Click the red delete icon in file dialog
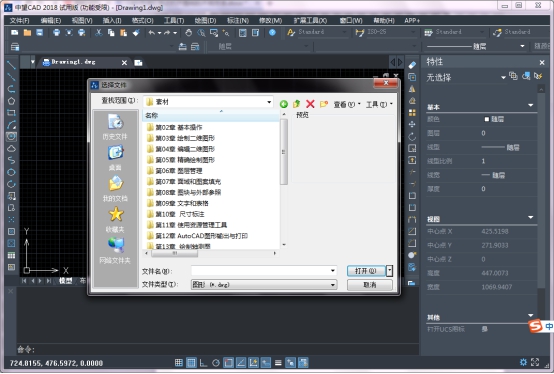This screenshot has height=374, width=554. pyautogui.click(x=310, y=104)
